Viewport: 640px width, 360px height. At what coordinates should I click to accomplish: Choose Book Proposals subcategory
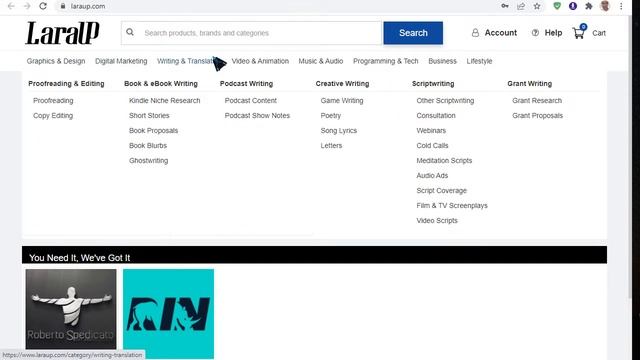(153, 131)
